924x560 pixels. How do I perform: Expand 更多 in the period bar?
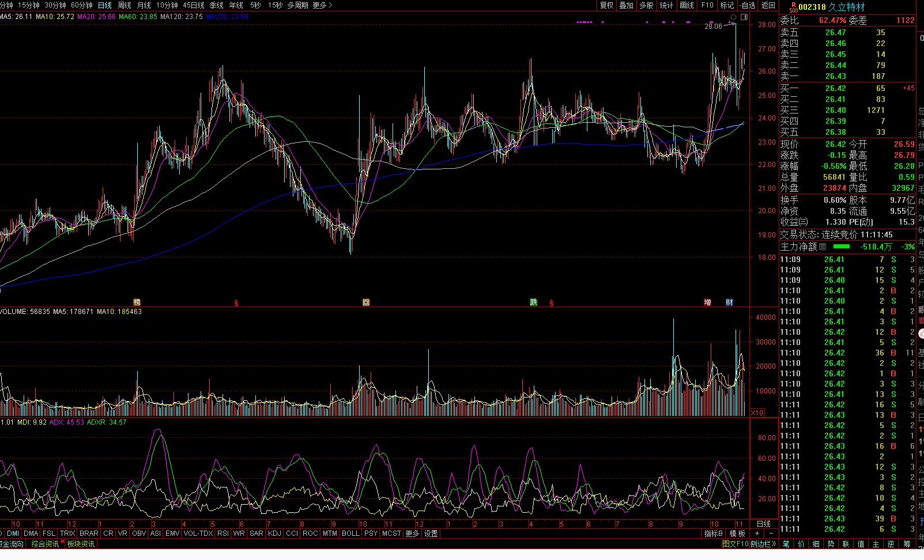click(x=322, y=5)
